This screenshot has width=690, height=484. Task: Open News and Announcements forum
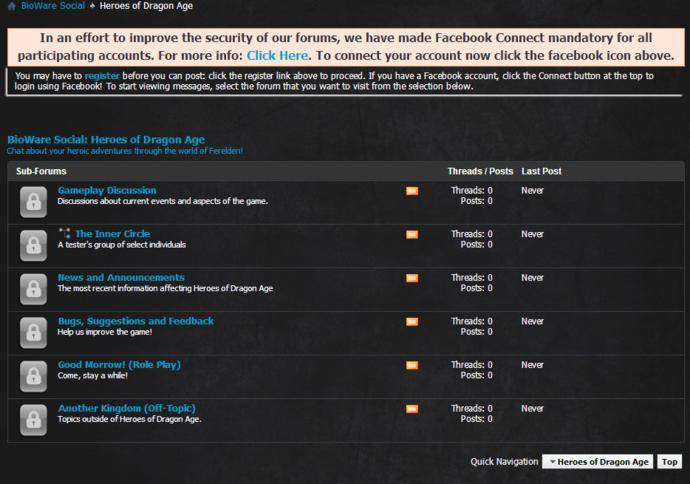click(x=121, y=277)
